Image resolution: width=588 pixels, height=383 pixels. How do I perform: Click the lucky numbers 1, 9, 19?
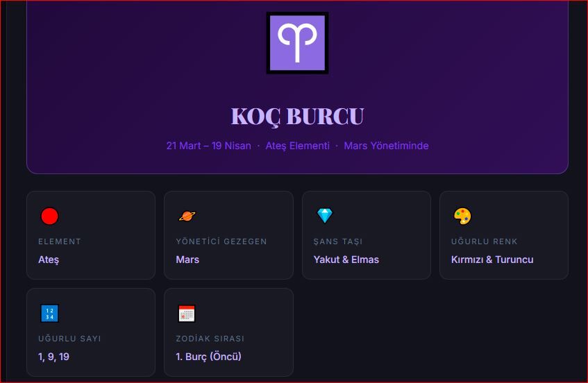tap(53, 357)
